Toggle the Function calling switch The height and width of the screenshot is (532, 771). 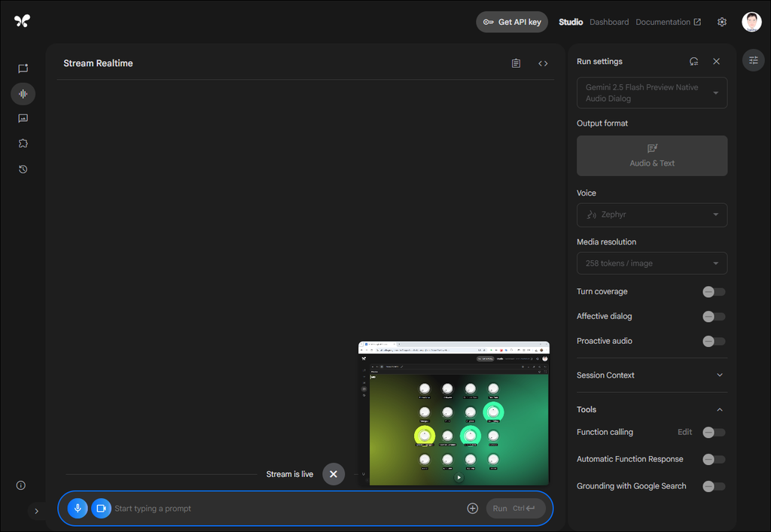[x=714, y=432]
